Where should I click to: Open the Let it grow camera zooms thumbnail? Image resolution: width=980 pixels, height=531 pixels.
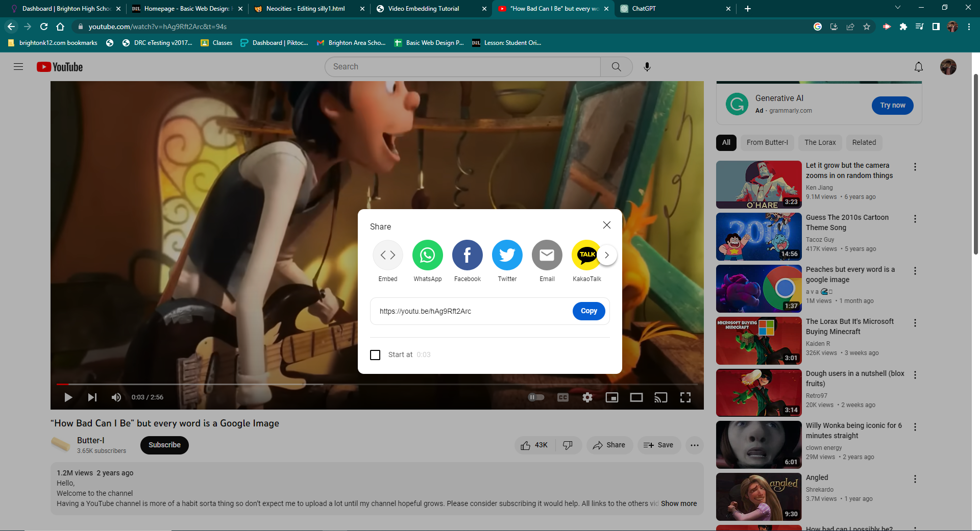pyautogui.click(x=759, y=185)
